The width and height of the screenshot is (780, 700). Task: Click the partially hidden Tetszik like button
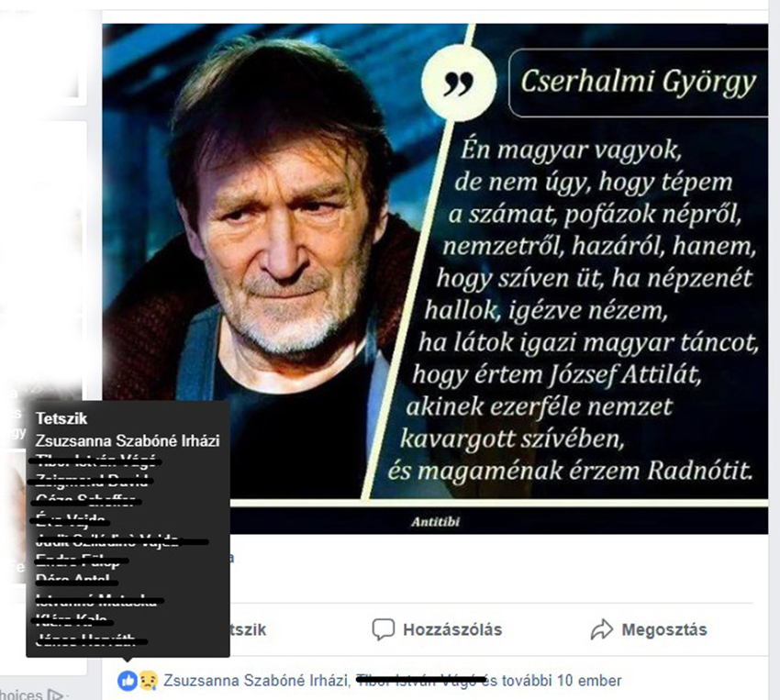(249, 629)
